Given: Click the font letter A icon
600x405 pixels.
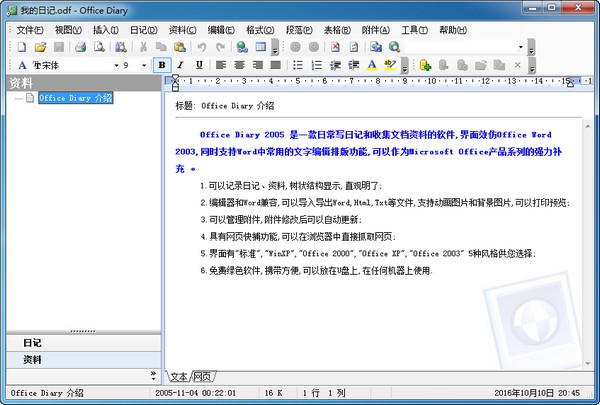Looking at the screenshot, I should click(22, 65).
